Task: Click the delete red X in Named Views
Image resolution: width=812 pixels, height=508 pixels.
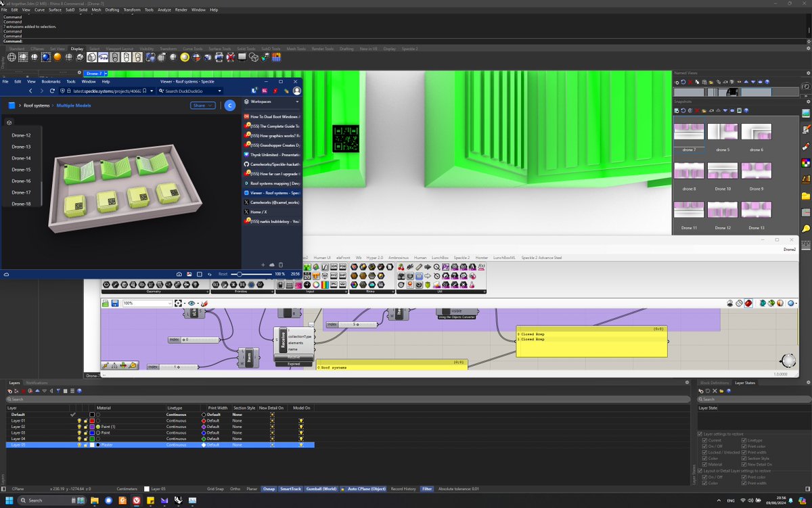Action: click(690, 82)
